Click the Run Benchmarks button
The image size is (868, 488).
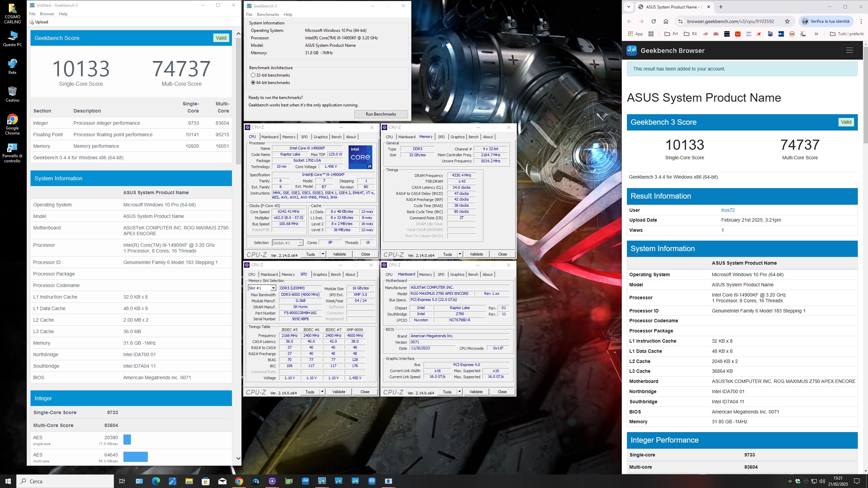coord(381,114)
